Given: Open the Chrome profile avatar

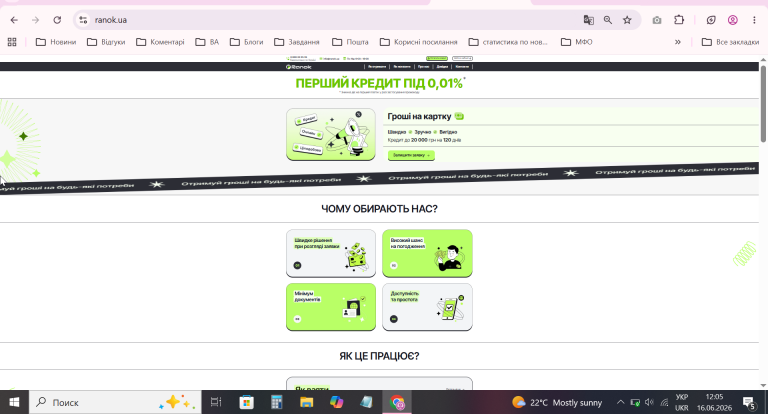Looking at the screenshot, I should click(733, 20).
